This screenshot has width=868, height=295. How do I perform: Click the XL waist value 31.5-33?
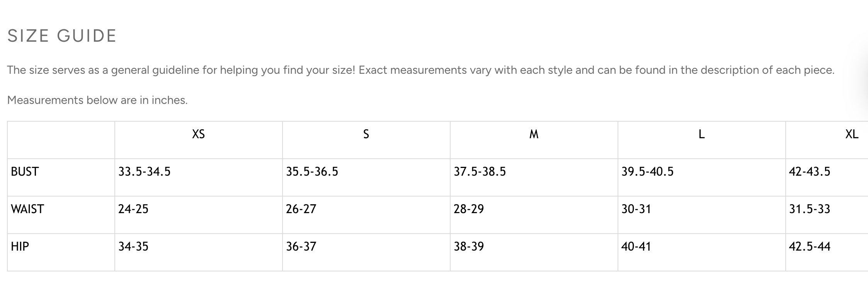[x=810, y=209]
